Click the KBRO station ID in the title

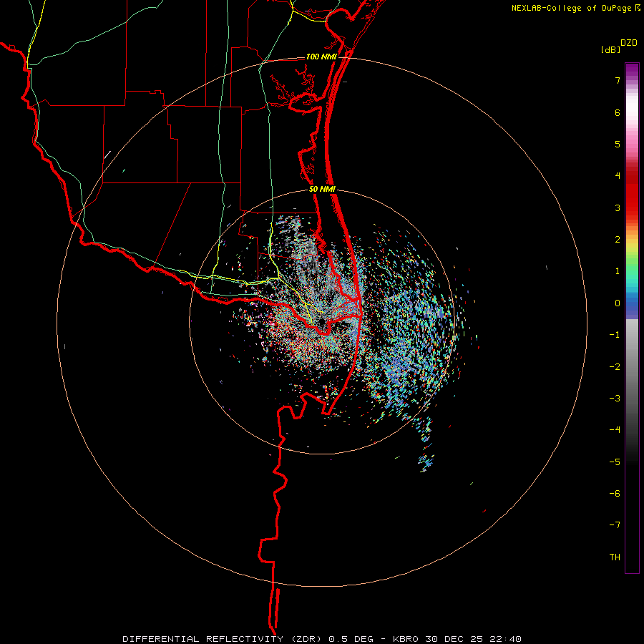(x=406, y=639)
